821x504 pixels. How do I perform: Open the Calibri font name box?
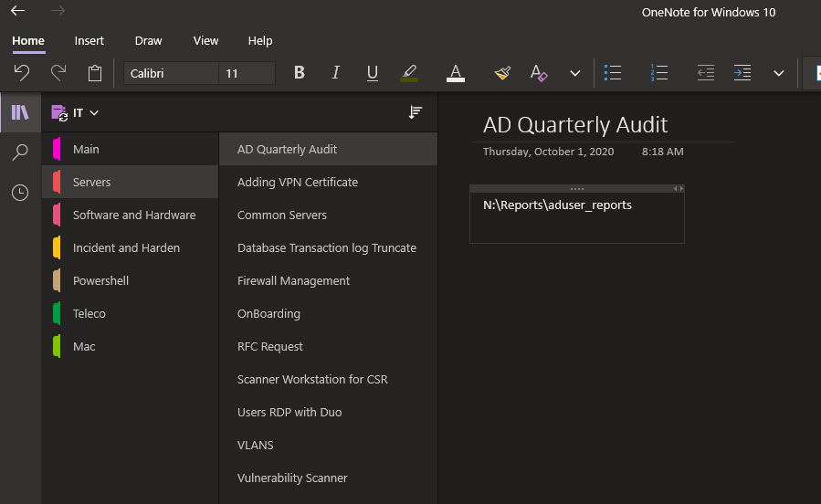pyautogui.click(x=171, y=73)
